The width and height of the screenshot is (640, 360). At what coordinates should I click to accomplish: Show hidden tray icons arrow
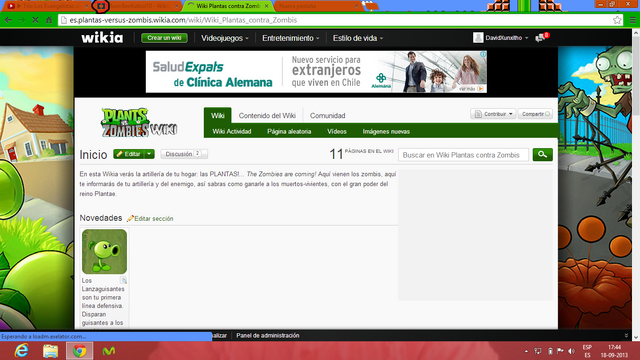pos(526,351)
